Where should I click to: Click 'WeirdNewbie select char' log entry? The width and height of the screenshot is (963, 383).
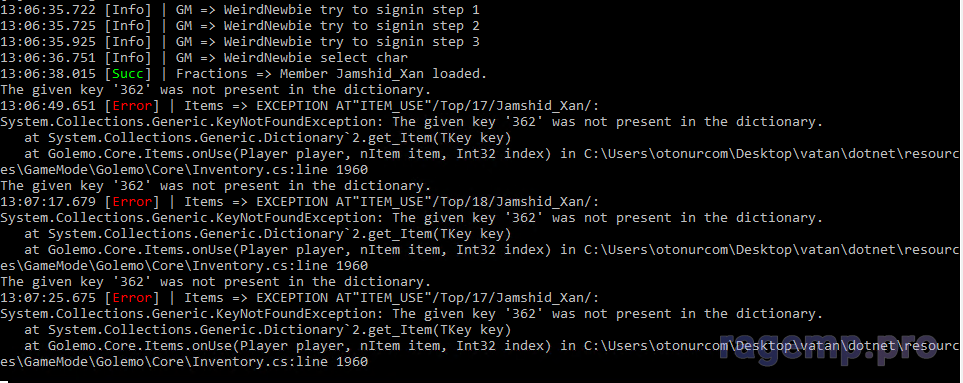pos(316,58)
